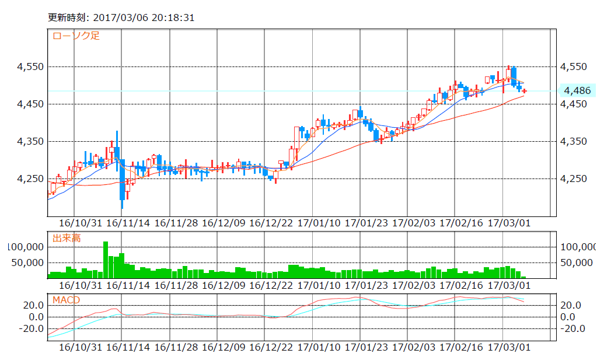Click date 16/12/09 under the candlestick chart
Screen dimensions: 597x364
224,223
